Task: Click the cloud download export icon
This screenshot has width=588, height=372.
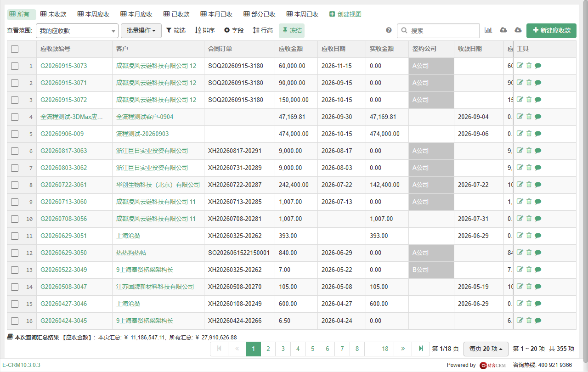Action: point(518,30)
